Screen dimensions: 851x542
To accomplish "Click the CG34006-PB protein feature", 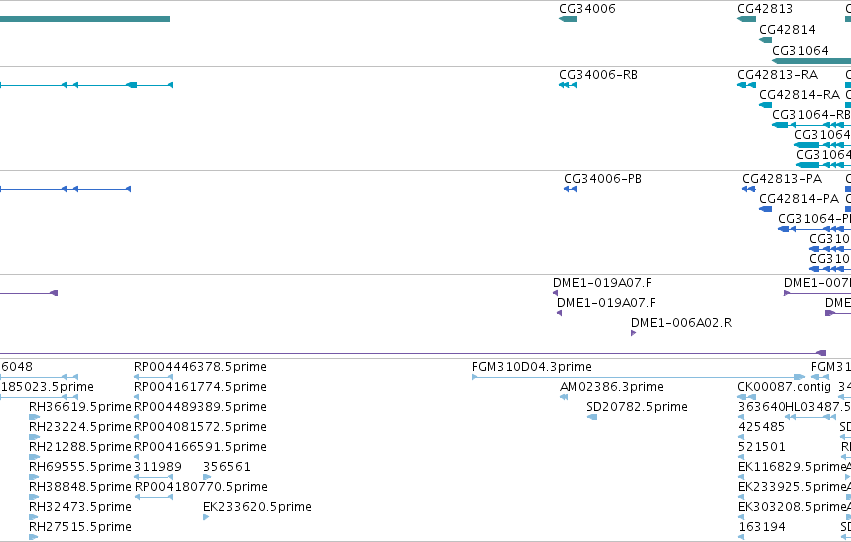I will coord(570,189).
